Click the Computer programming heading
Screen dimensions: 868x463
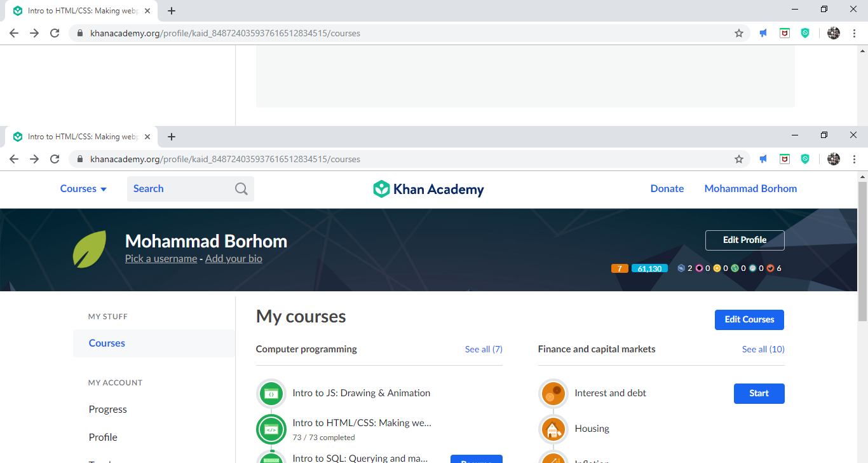pyautogui.click(x=306, y=349)
